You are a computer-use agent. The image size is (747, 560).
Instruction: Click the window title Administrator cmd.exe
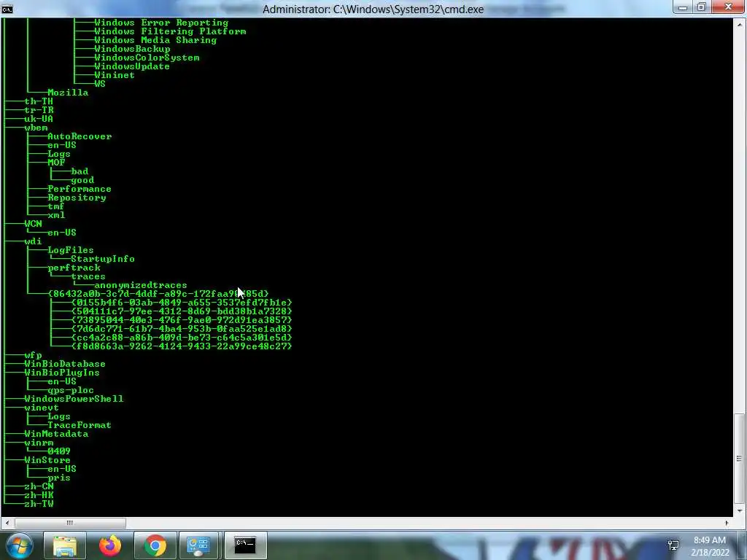373,9
